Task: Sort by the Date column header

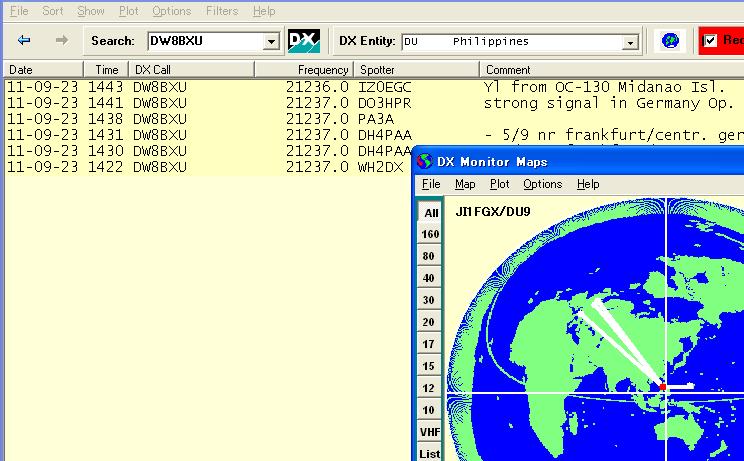Action: 43,70
